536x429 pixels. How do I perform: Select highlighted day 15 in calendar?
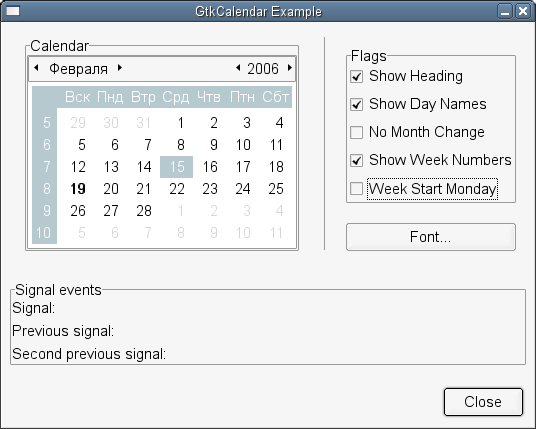pos(176,167)
